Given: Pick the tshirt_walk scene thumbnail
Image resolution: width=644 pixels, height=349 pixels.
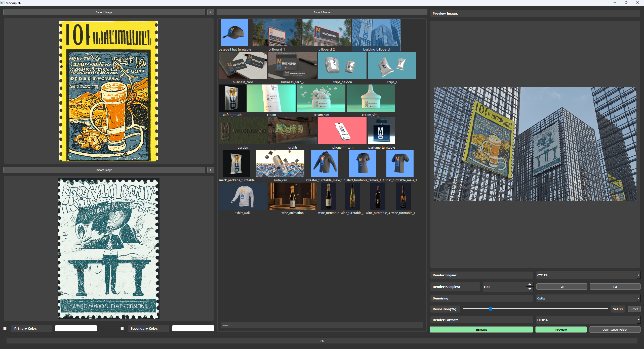Looking at the screenshot, I should point(243,196).
